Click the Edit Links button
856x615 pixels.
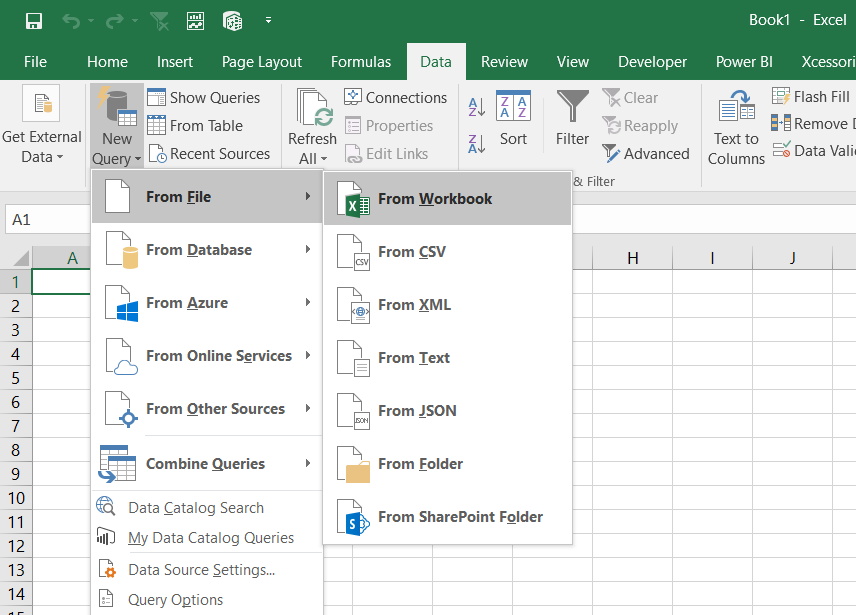click(x=387, y=154)
